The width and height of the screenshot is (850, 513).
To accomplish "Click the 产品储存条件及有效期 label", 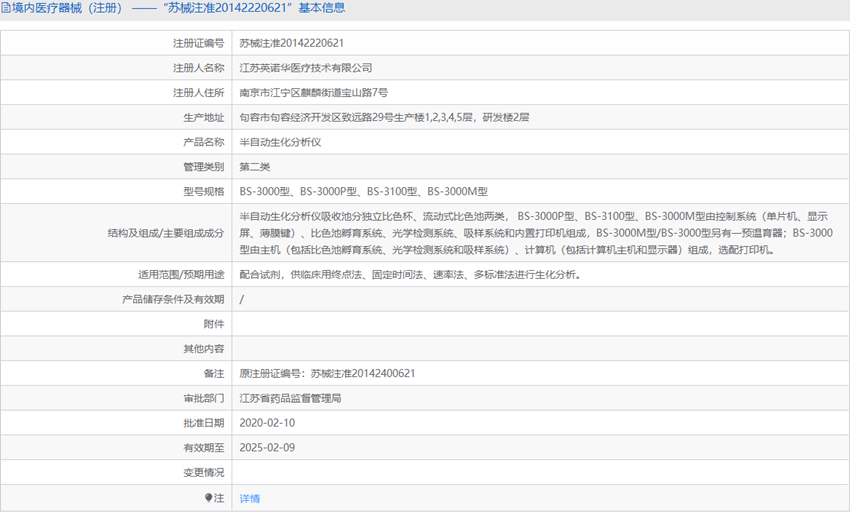I will point(173,299).
